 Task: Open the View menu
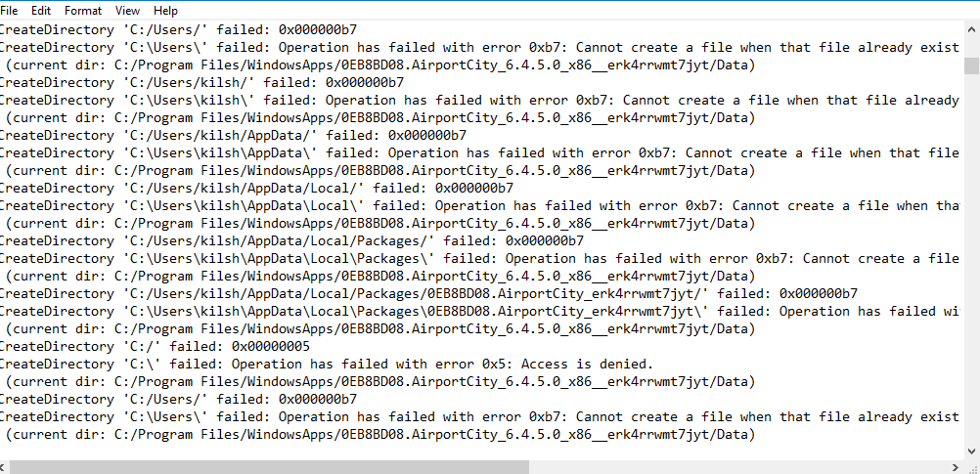[x=127, y=10]
